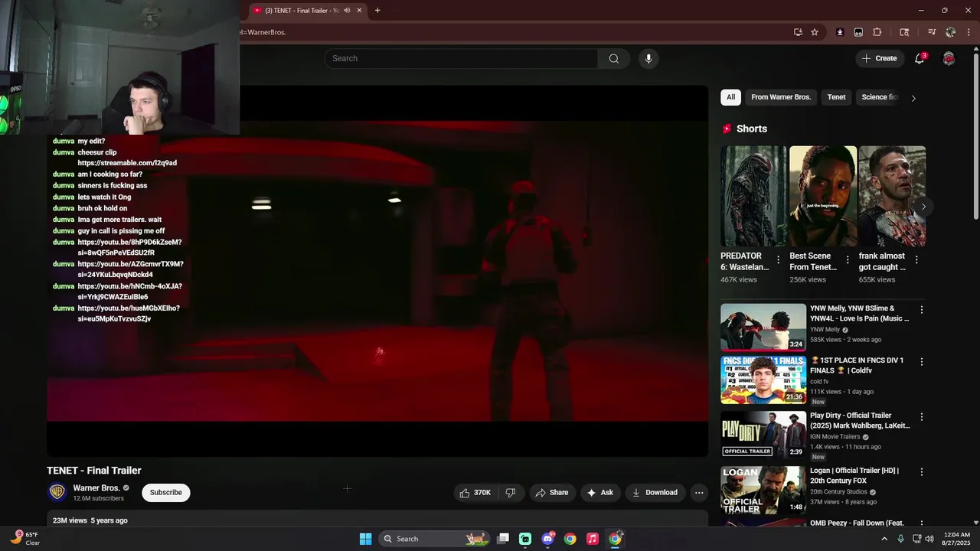The width and height of the screenshot is (980, 551).
Task: Select the From Warner Bros. chip
Action: 781,97
